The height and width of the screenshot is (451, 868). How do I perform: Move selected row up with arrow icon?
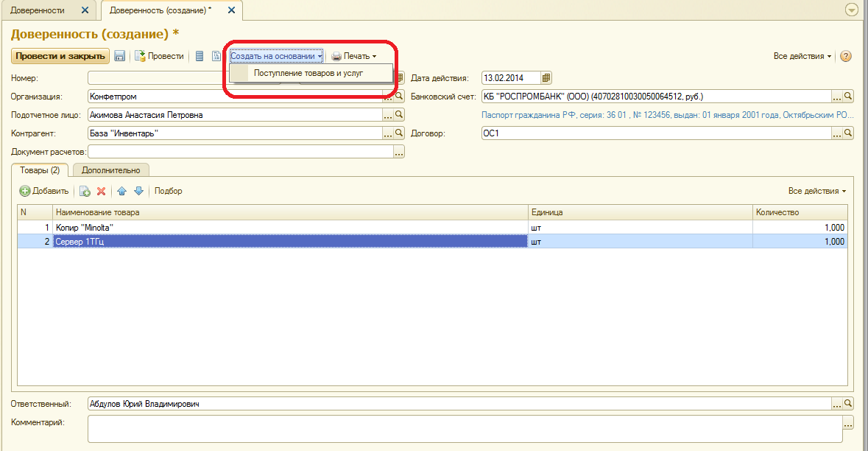pos(121,191)
